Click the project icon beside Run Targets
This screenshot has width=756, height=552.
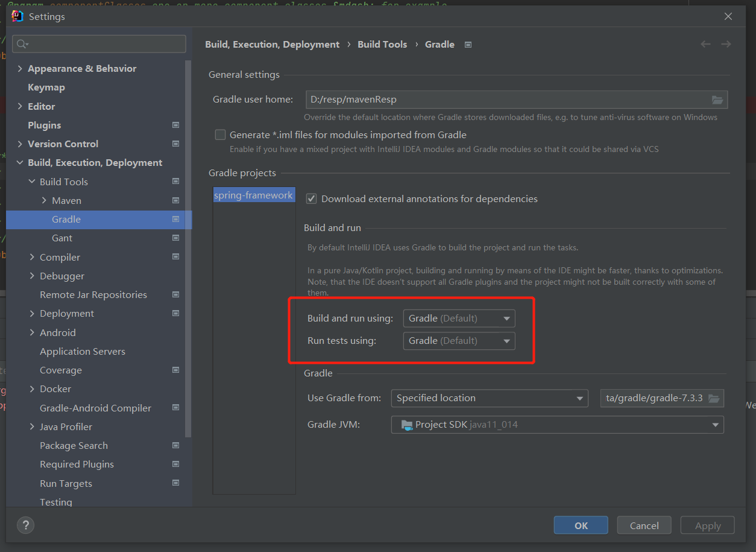pyautogui.click(x=175, y=483)
